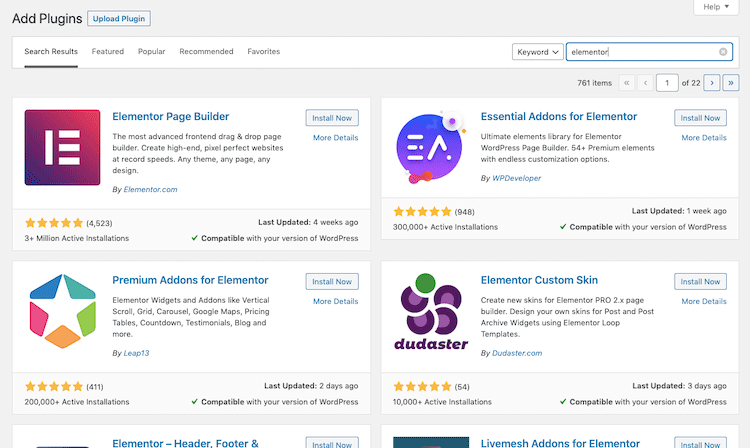Image resolution: width=750 pixels, height=448 pixels.
Task: Click '300,000+ Active Installations' text
Action: [445, 227]
